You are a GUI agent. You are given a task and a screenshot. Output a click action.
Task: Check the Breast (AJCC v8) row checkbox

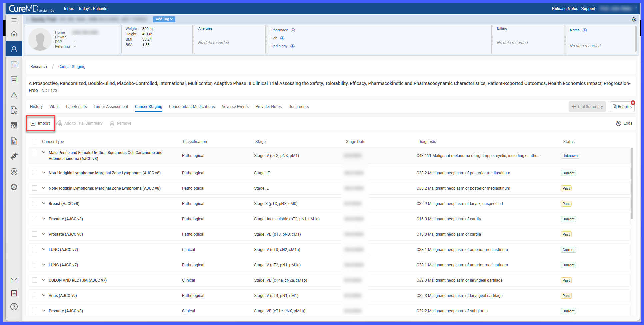pos(35,203)
